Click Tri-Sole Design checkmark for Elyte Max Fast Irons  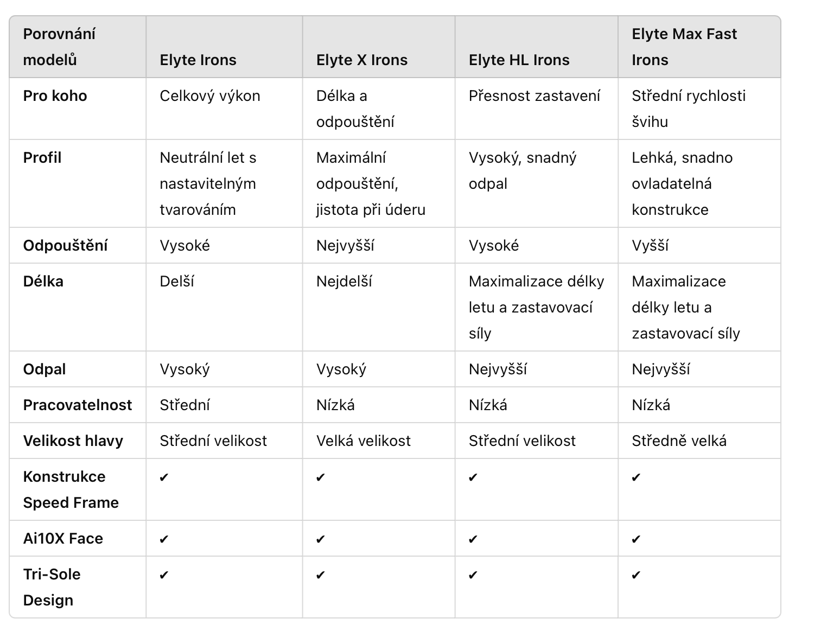[x=637, y=575]
